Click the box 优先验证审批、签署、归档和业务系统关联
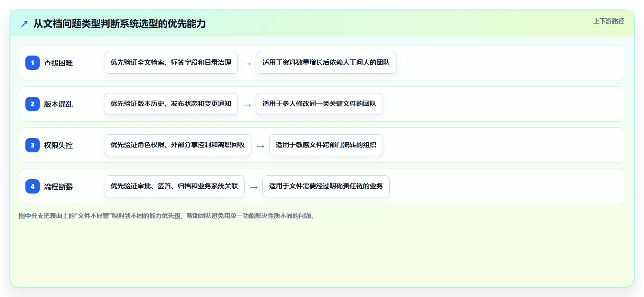Image resolution: width=644 pixels, height=297 pixels. pos(174,186)
